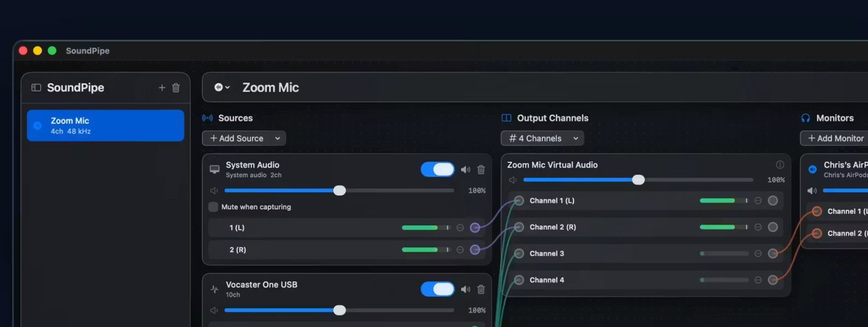The image size is (868, 327).
Task: Click the Sources section broadcast icon
Action: coord(207,118)
